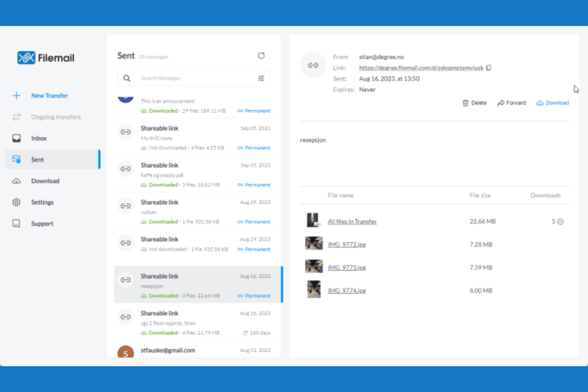The image size is (588, 392).
Task: Click the New Transfer plus icon
Action: (x=16, y=95)
